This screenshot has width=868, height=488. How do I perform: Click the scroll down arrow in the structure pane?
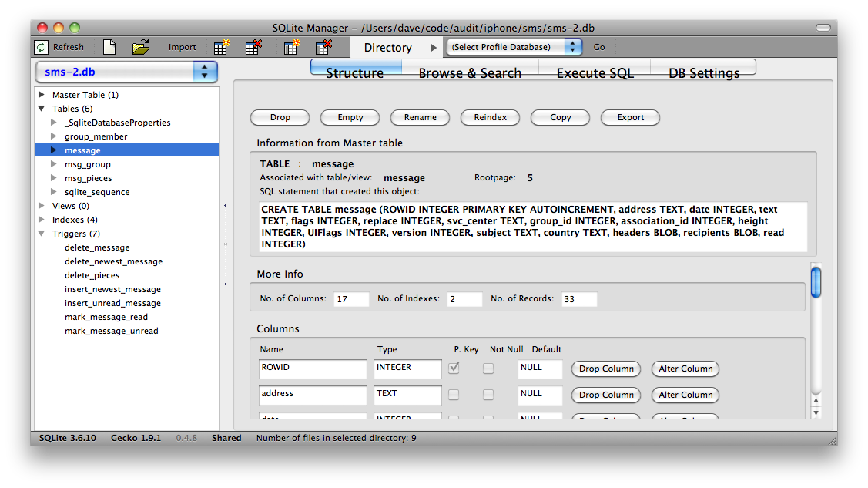[x=816, y=412]
